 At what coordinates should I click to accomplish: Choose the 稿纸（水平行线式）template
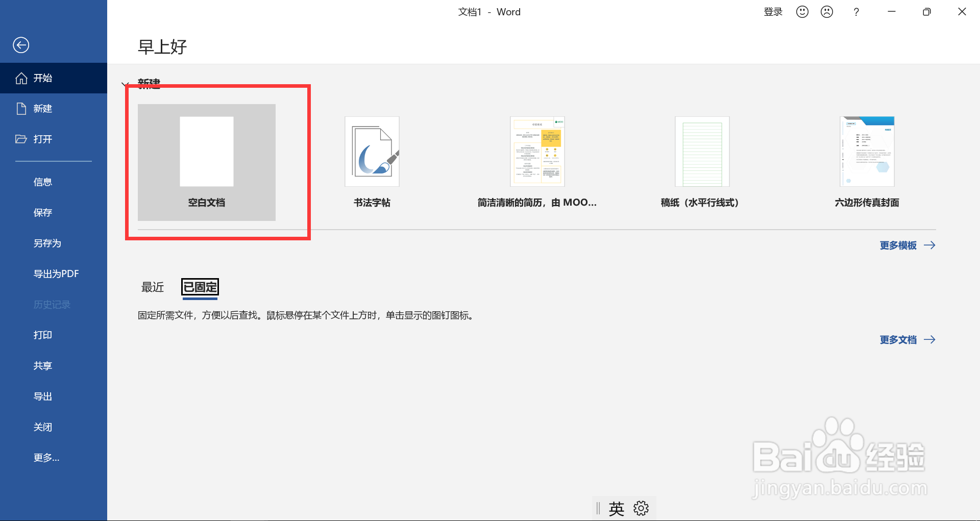702,162
